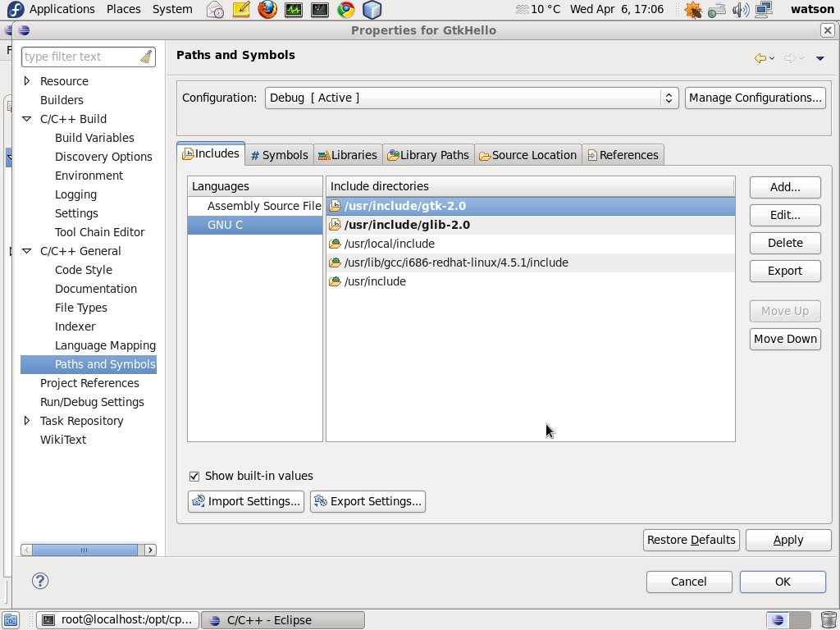Open the mail launcher icon
This screenshot has width=840, height=630.
click(x=215, y=10)
